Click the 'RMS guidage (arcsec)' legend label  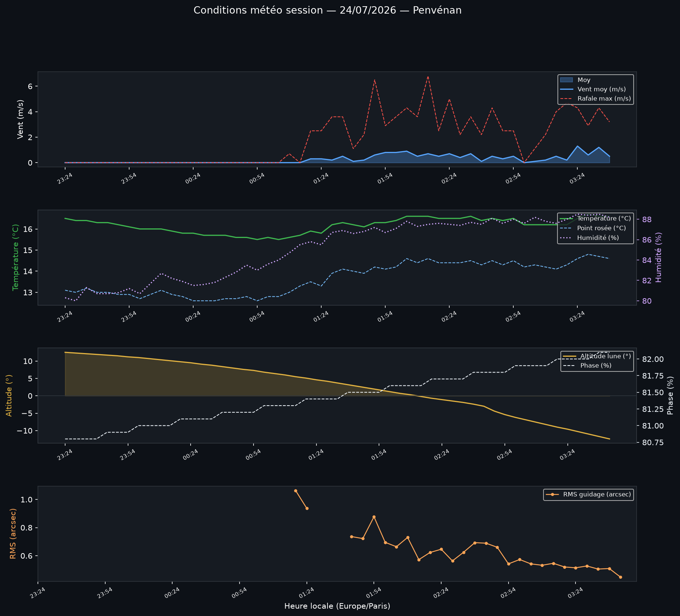pyautogui.click(x=597, y=494)
